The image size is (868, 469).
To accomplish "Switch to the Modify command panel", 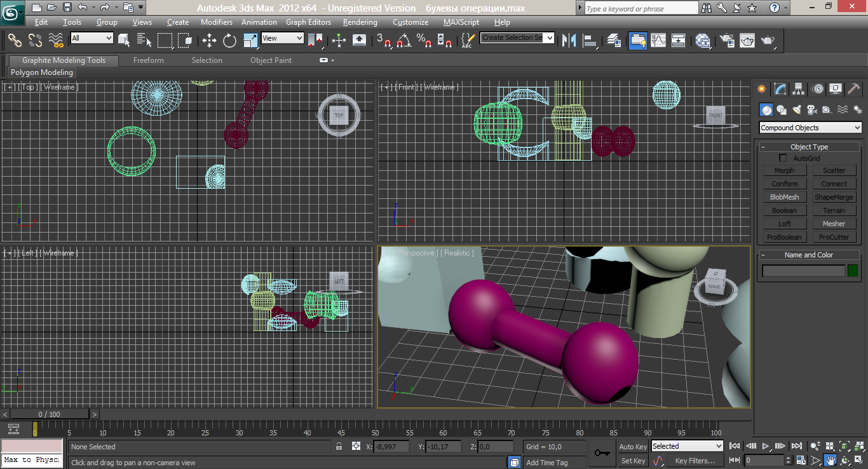I will coord(780,89).
